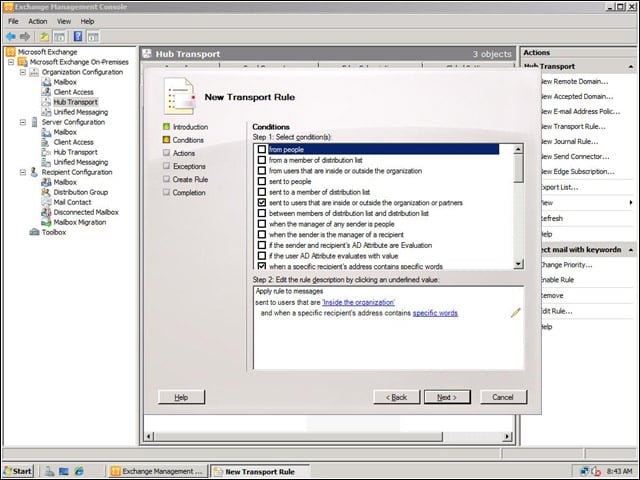Check 'between members of distribution list and distribution list'

262,213
